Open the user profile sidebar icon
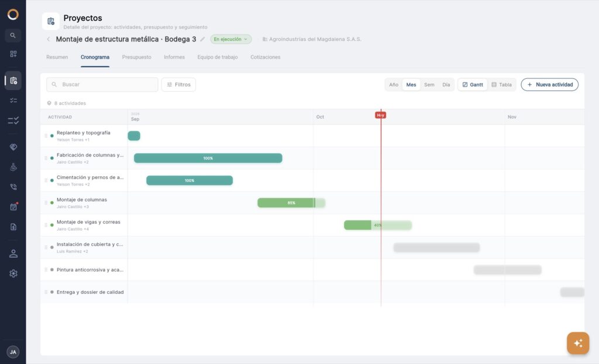Screen dimensions: 599x364 click(13, 254)
